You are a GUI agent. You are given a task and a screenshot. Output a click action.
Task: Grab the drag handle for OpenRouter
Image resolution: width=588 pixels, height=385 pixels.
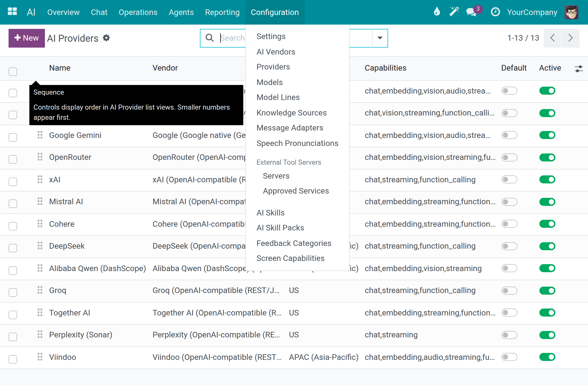(x=40, y=157)
